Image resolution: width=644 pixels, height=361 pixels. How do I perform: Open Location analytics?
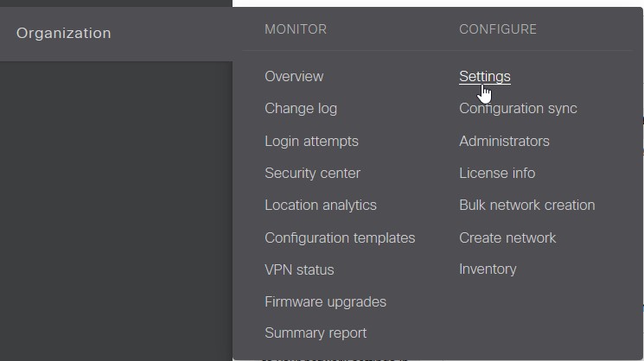point(321,206)
